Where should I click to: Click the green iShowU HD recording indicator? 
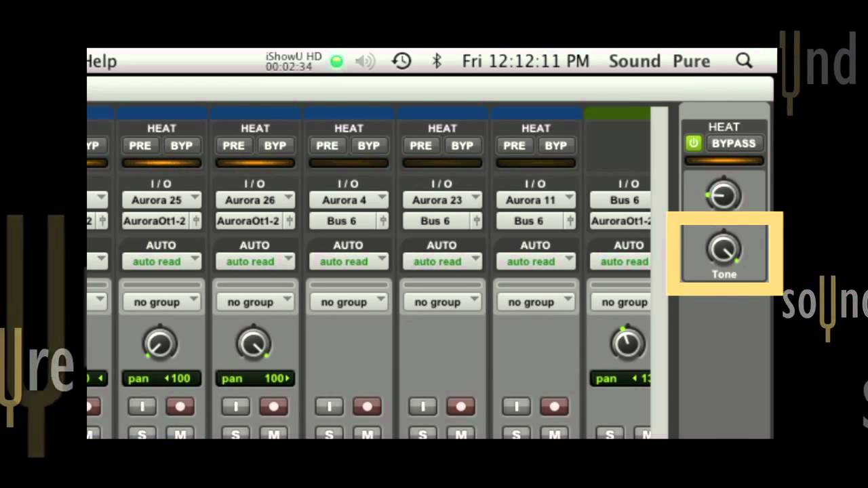pos(336,62)
